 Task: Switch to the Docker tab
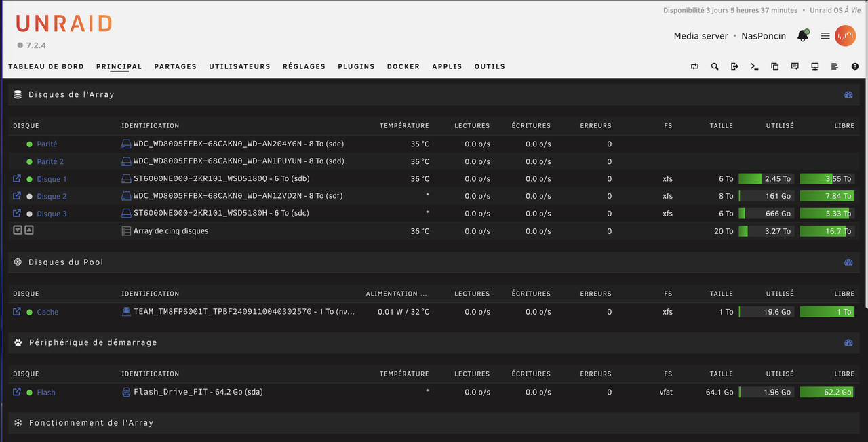(x=403, y=66)
